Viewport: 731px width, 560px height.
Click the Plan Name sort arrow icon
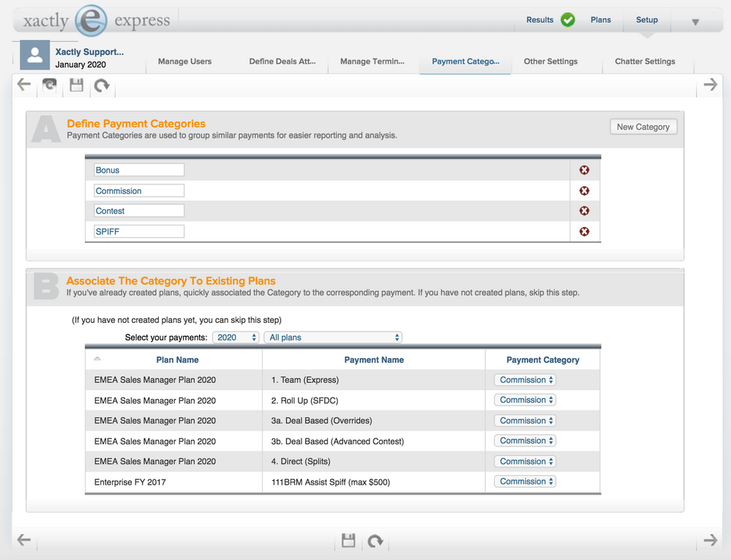(97, 359)
